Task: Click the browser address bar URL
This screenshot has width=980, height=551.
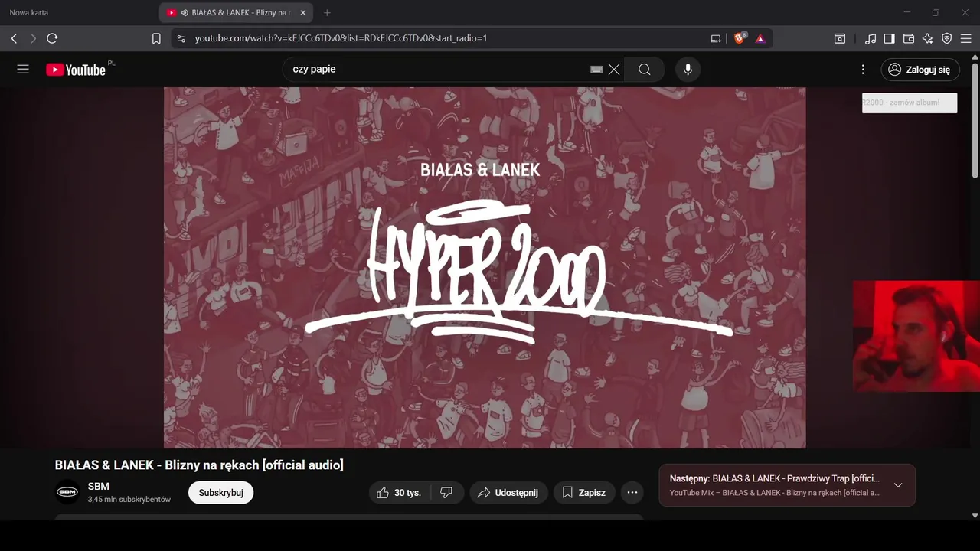Action: [341, 38]
